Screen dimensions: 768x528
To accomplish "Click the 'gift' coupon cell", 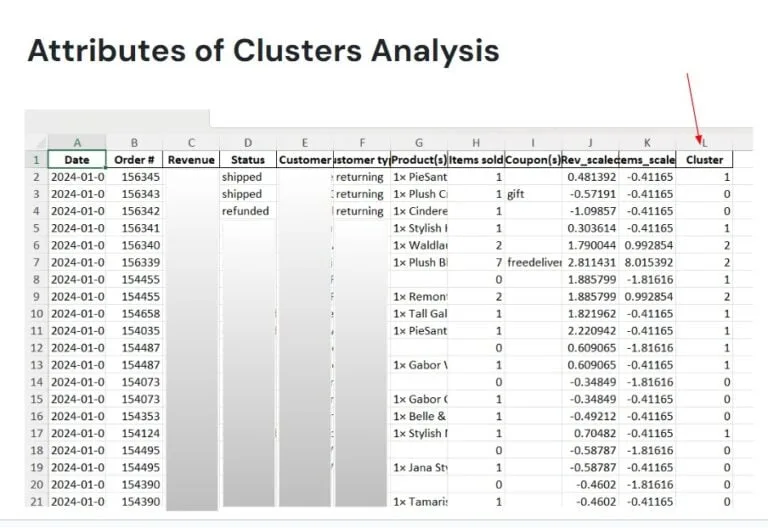I will coord(533,194).
